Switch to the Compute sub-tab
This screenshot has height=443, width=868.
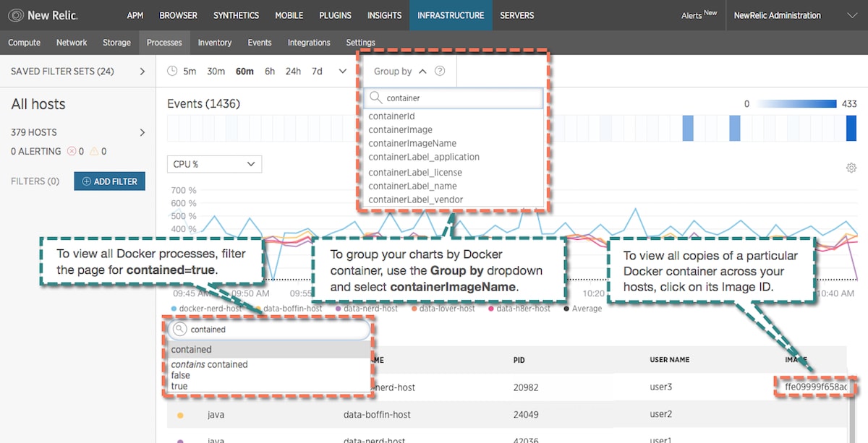click(x=25, y=43)
